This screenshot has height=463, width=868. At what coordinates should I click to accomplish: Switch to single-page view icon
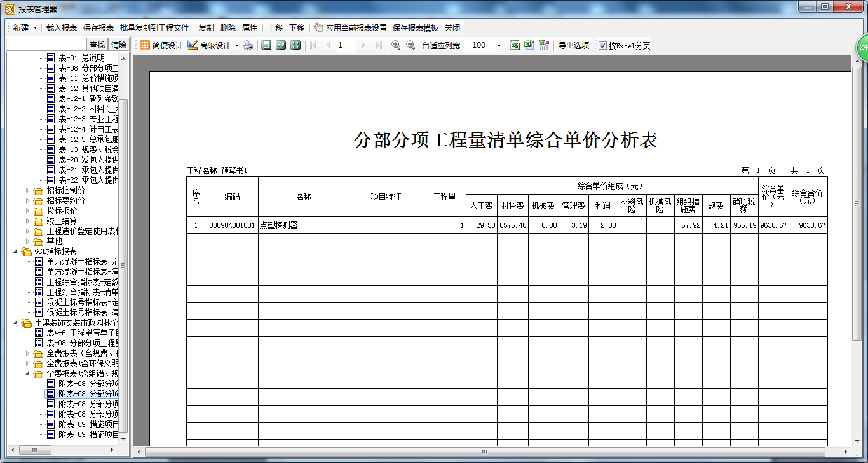click(x=266, y=46)
